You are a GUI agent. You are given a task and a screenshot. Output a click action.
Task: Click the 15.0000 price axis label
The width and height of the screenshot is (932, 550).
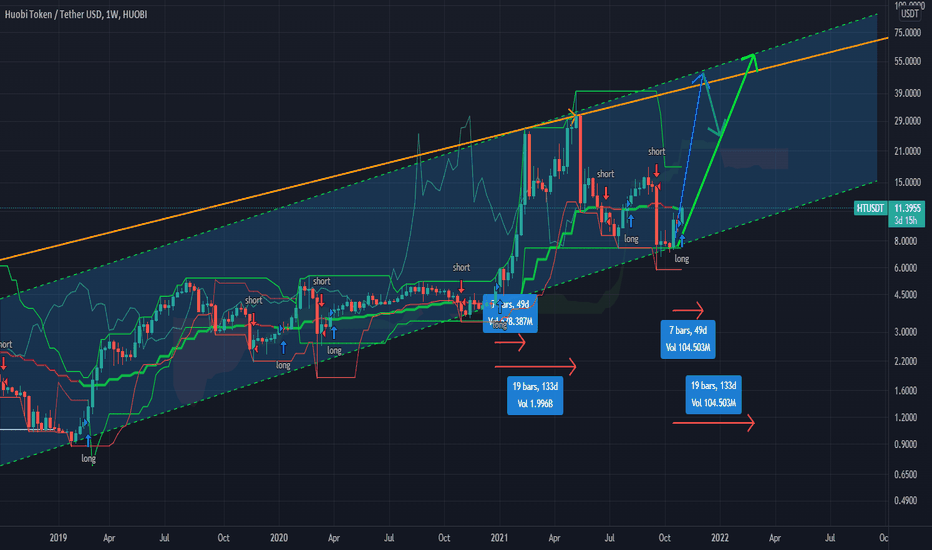click(x=907, y=183)
